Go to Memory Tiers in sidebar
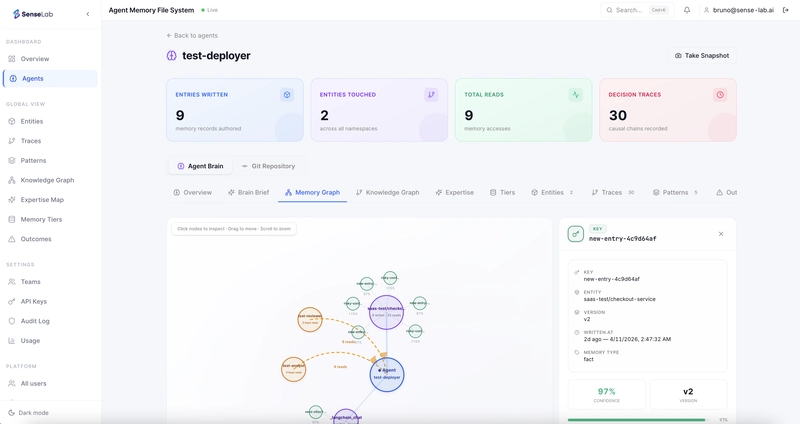 coord(41,219)
